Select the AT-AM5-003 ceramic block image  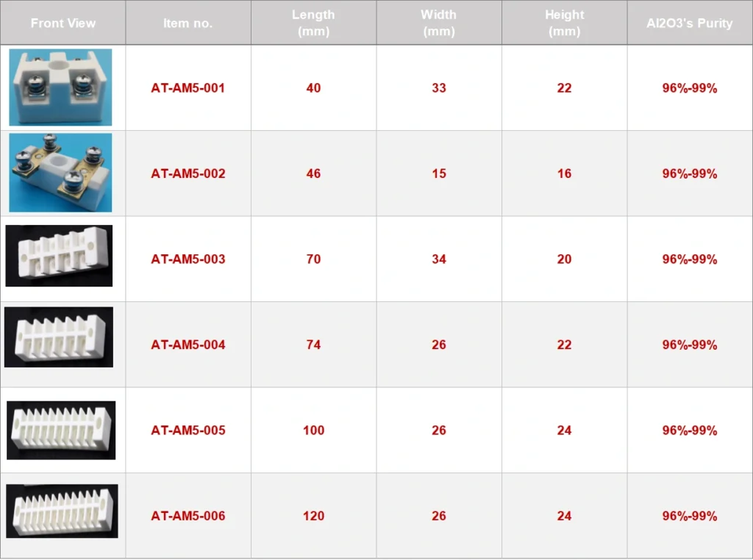(59, 256)
